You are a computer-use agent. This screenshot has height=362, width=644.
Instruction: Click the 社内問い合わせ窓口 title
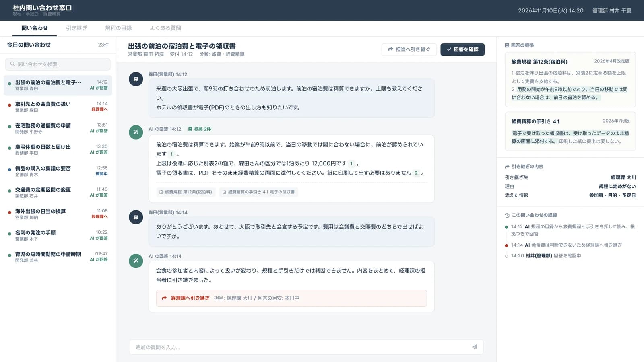click(x=42, y=8)
